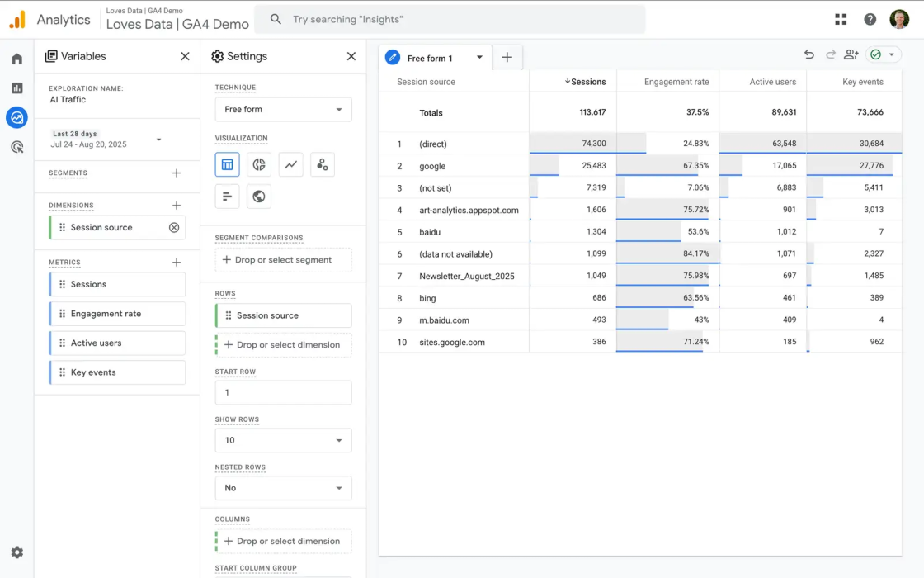Open the Show Rows dropdown set to 10
This screenshot has width=924, height=578.
coord(283,440)
